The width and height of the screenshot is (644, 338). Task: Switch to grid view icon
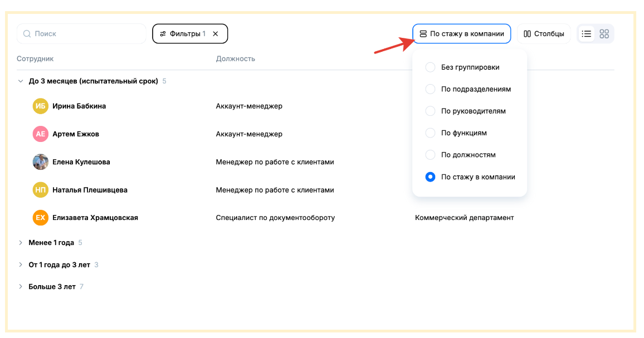[604, 34]
